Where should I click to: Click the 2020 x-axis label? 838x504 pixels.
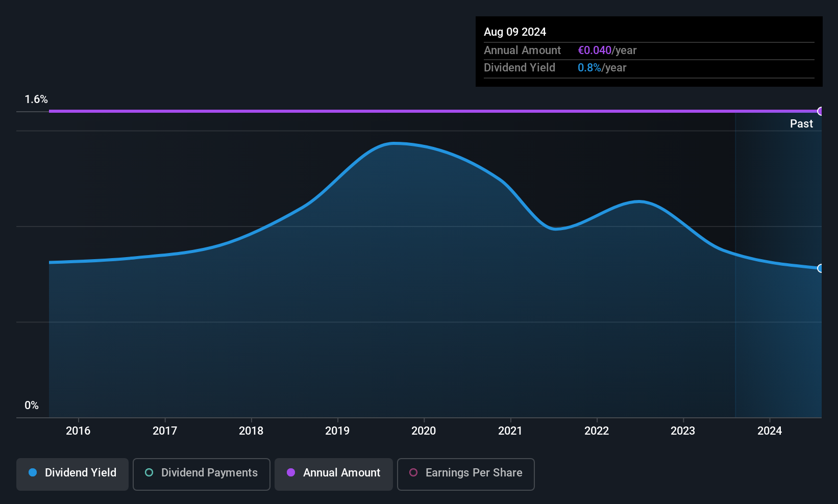click(424, 431)
